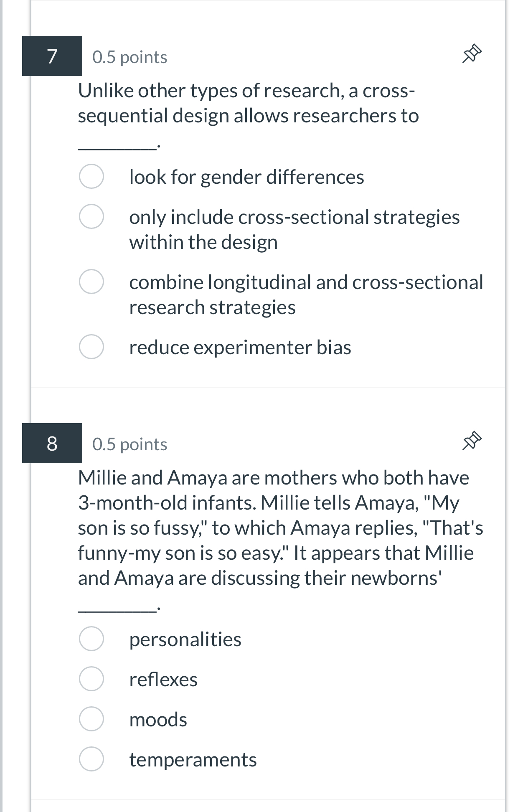The width and height of the screenshot is (528, 812).
Task: Mark the 'moods' radio button
Action: [x=91, y=719]
